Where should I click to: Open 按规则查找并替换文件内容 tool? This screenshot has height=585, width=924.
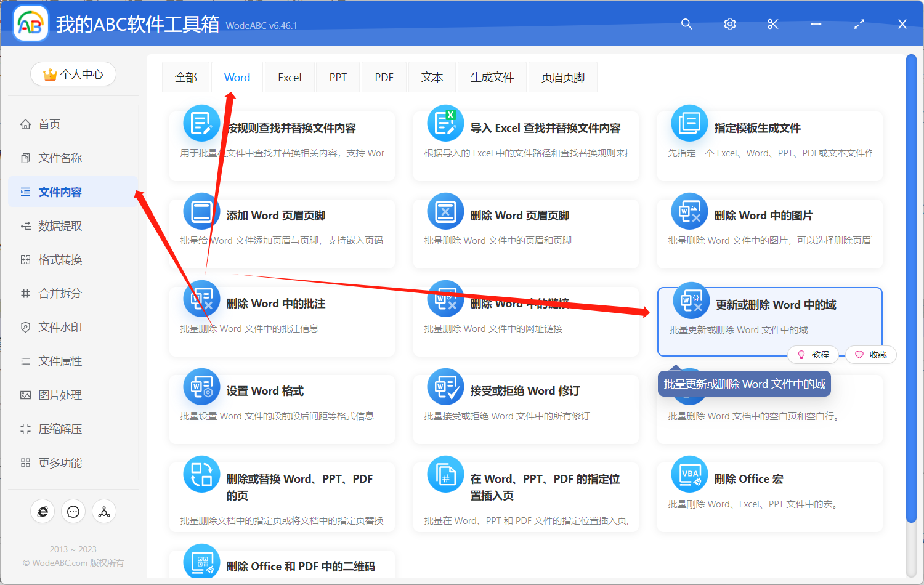pos(282,146)
